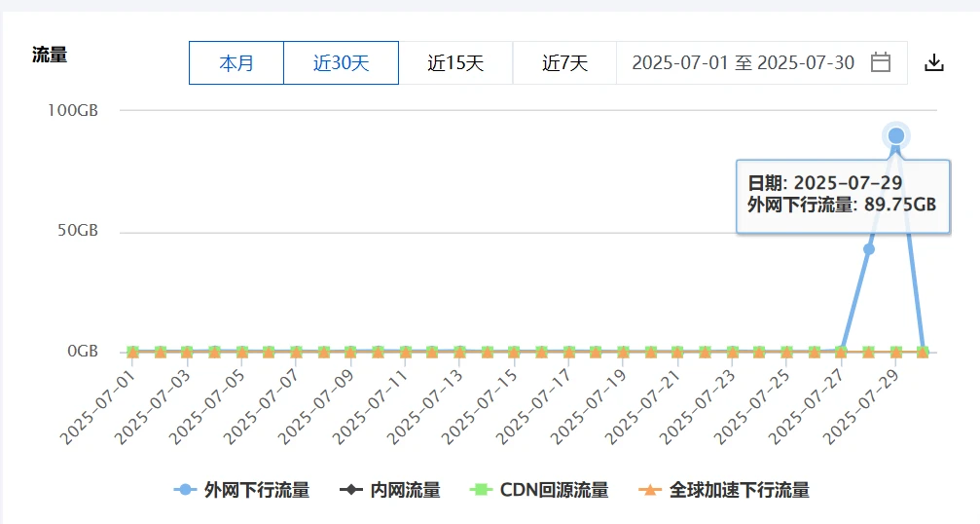Click the 2025-07-28 data point on blue line
This screenshot has height=524, width=980.
coord(869,249)
